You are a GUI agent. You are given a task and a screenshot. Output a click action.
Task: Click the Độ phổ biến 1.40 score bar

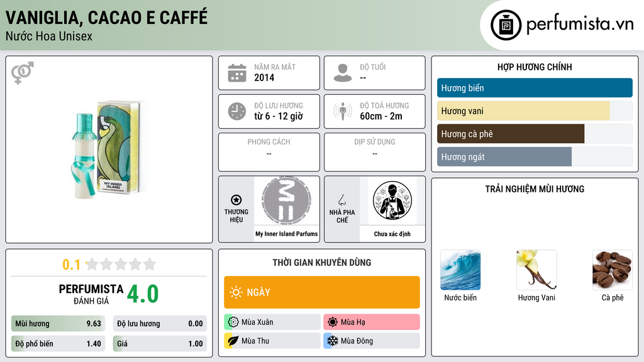58,344
